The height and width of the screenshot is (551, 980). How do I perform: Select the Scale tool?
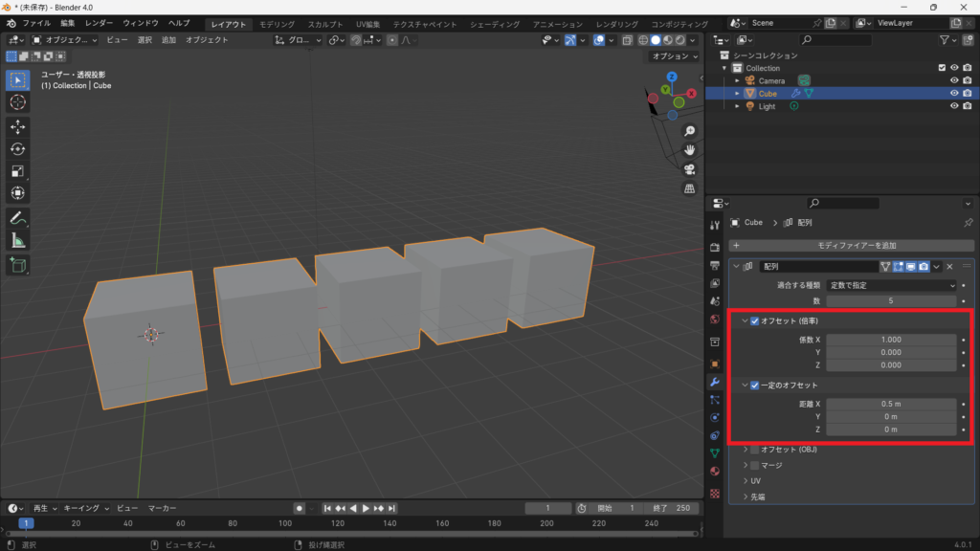point(17,171)
